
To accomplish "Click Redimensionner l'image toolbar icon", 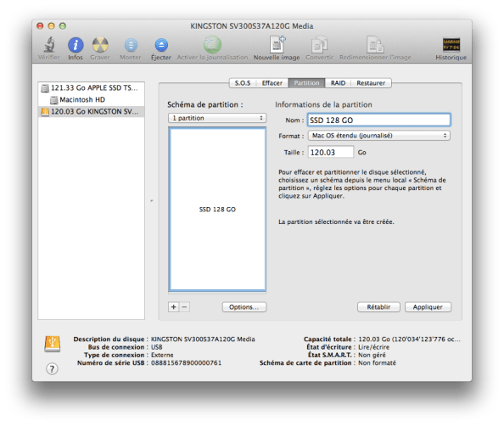I will (375, 44).
